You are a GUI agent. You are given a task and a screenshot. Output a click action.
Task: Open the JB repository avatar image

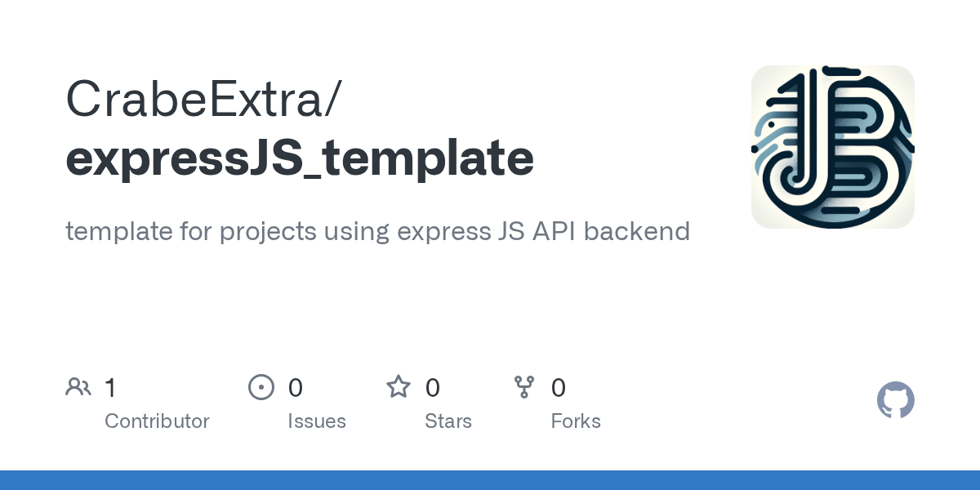[833, 147]
